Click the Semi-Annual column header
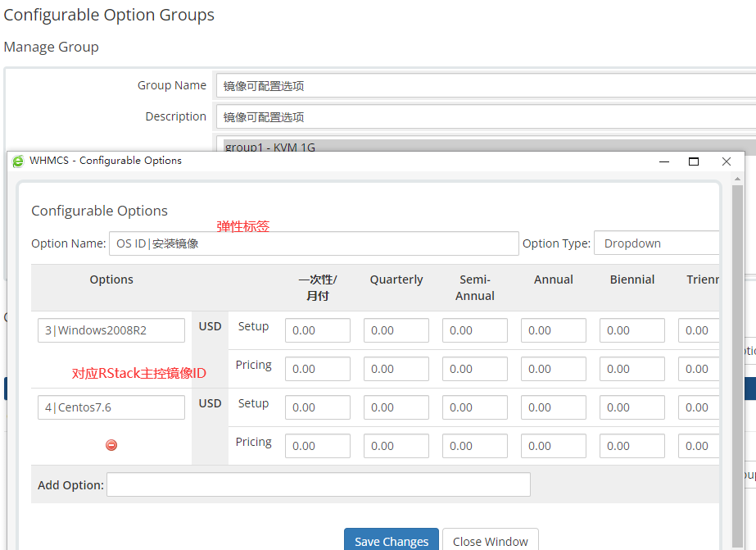 (x=475, y=288)
